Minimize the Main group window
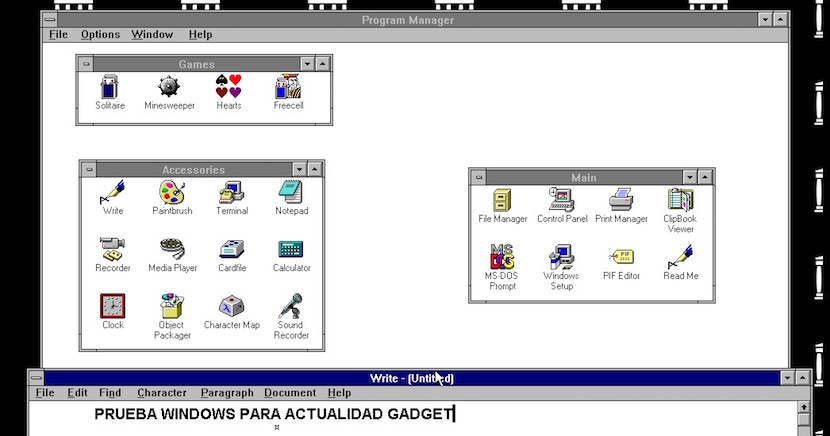Viewport: 830px width, 436px height. pos(690,177)
